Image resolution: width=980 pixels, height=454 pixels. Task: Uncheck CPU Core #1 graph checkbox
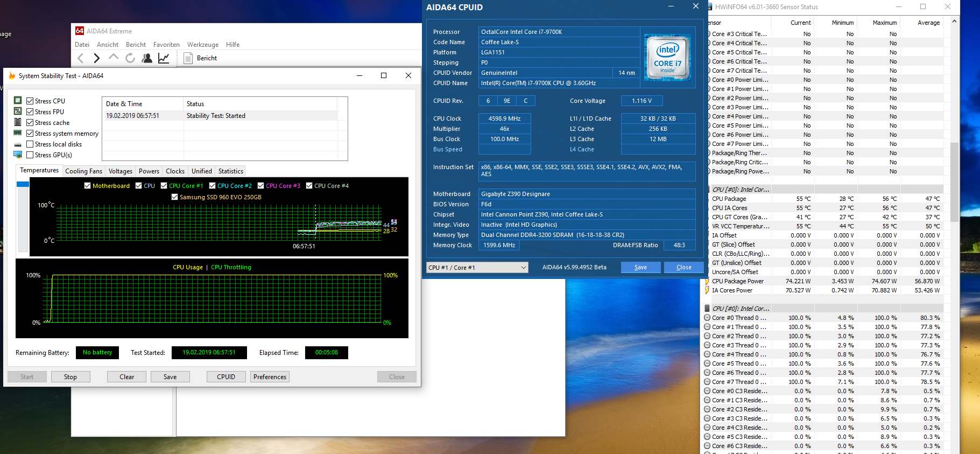pyautogui.click(x=164, y=186)
